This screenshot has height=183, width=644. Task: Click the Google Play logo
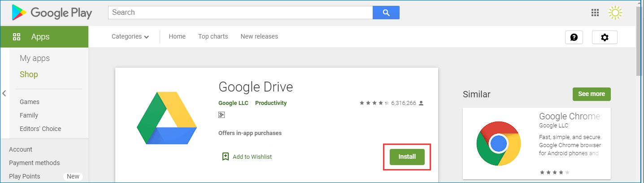pyautogui.click(x=52, y=13)
